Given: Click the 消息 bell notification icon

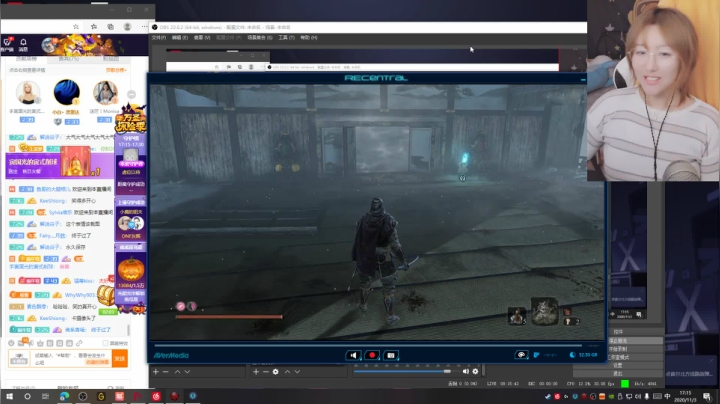Looking at the screenshot, I should 23,45.
